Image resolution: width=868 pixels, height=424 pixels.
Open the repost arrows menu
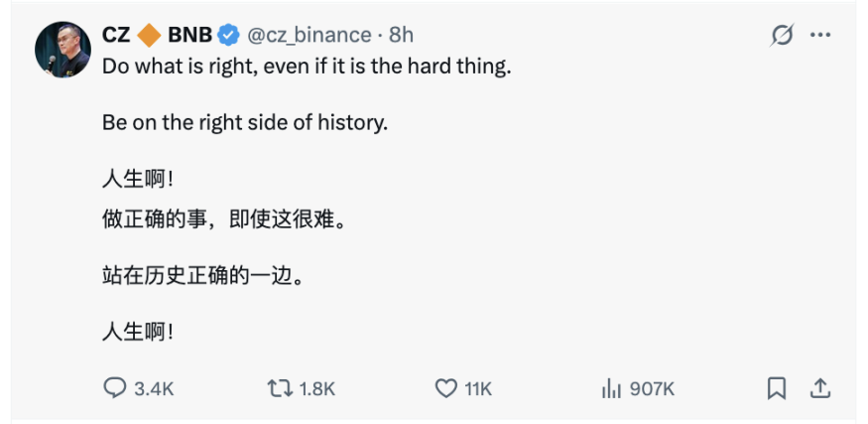coord(280,388)
